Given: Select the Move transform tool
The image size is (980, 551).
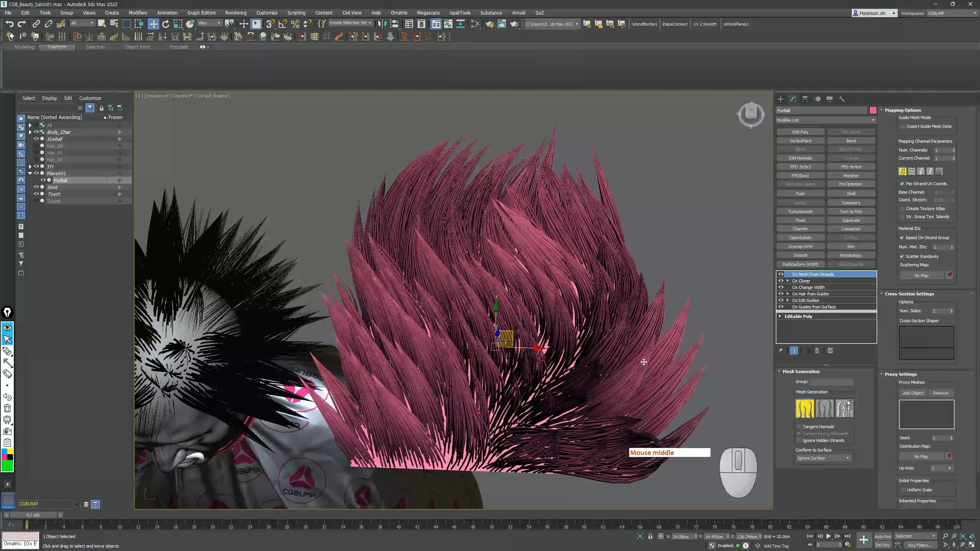Looking at the screenshot, I should pyautogui.click(x=153, y=24).
